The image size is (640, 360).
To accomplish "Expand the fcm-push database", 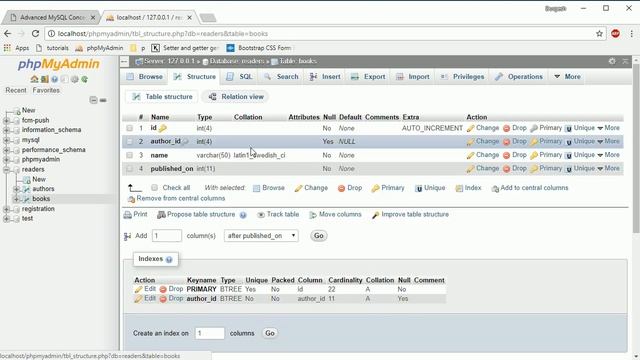I will [x=6, y=120].
